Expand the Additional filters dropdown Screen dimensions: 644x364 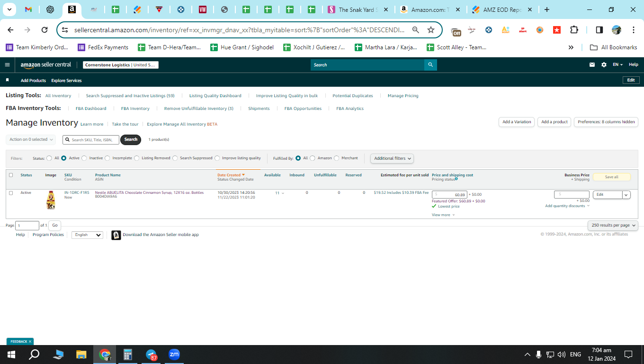point(392,158)
